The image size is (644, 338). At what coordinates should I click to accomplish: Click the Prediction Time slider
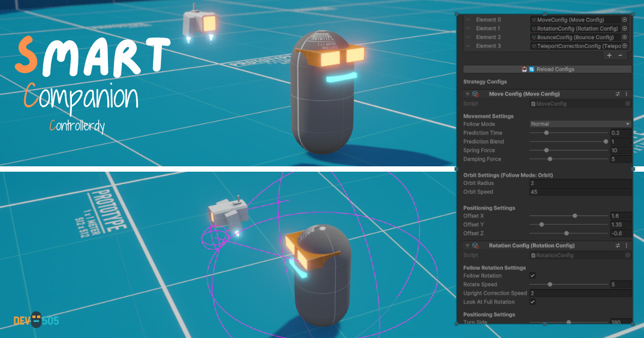(x=568, y=133)
